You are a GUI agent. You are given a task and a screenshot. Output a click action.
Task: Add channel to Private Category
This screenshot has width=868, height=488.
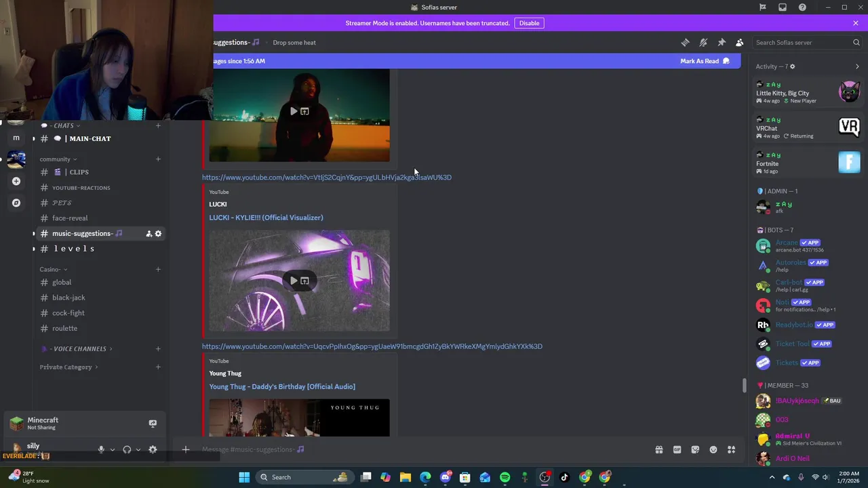tap(158, 367)
